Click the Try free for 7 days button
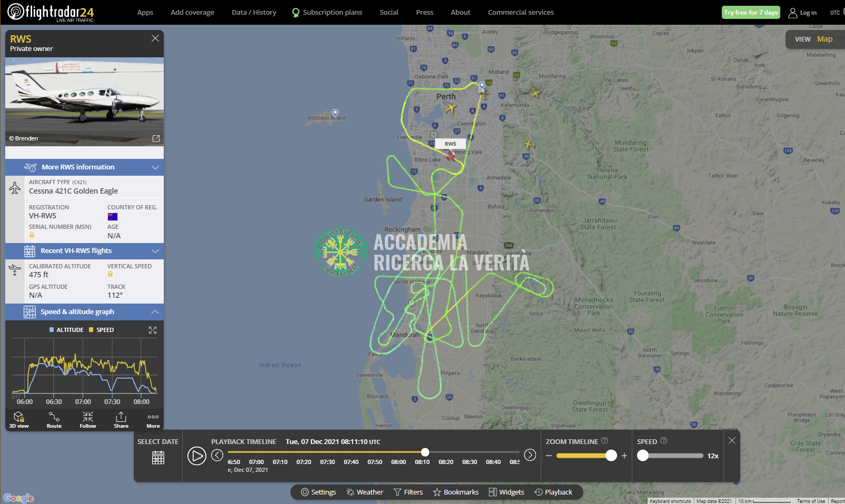Image resolution: width=845 pixels, height=504 pixels. (751, 13)
